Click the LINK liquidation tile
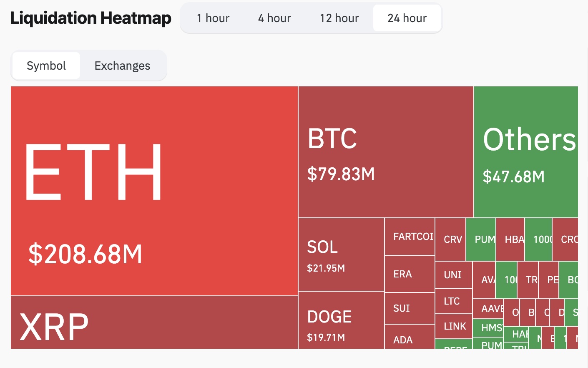The width and height of the screenshot is (588, 368). pos(453,326)
